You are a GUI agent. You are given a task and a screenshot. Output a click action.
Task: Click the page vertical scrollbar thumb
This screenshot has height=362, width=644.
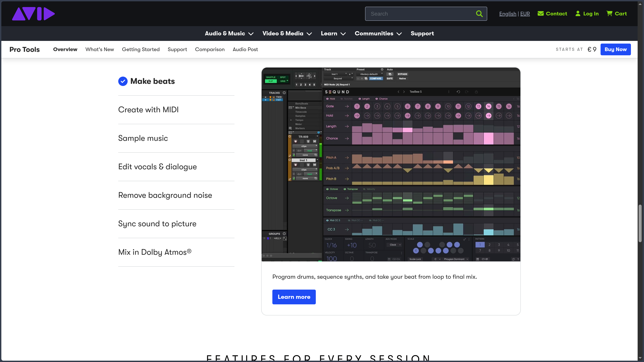pyautogui.click(x=640, y=223)
